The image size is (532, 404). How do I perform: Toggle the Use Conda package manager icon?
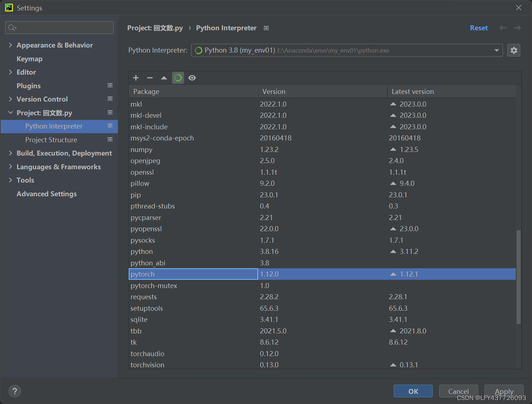pos(178,78)
